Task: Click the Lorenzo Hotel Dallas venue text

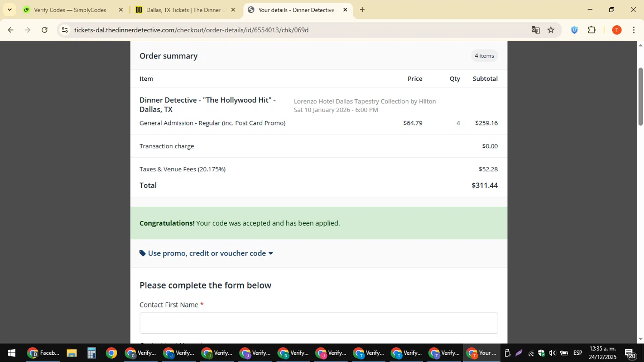Action: pos(365,101)
